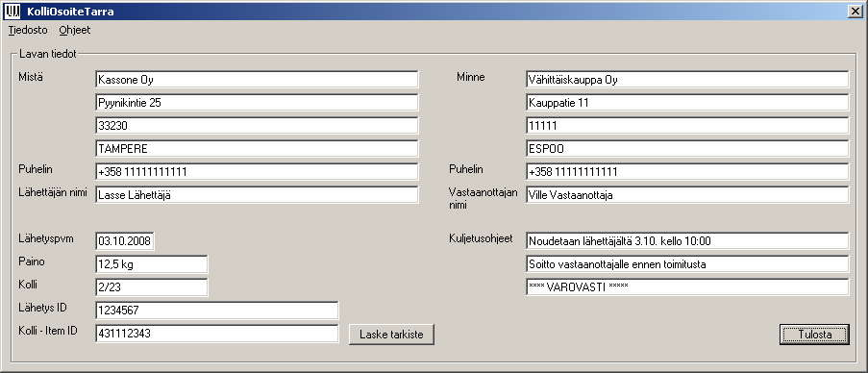Click the VAROVASTI instructions field
The width and height of the screenshot is (868, 373).
[x=687, y=287]
